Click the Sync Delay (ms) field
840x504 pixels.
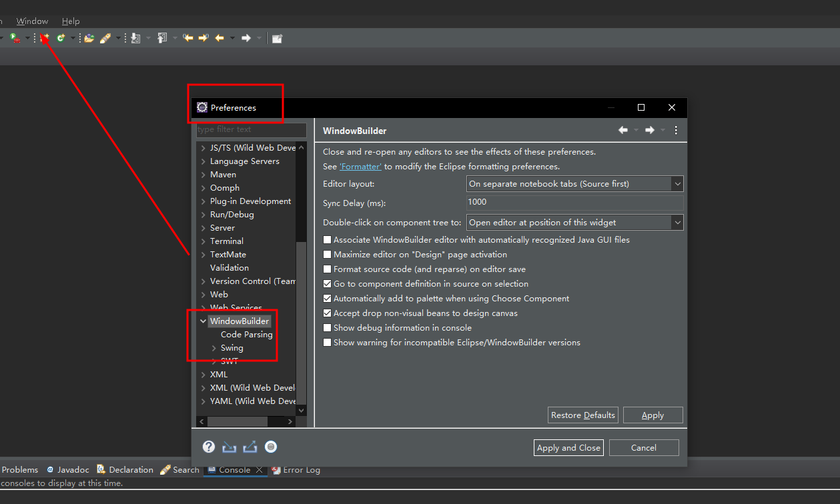tap(575, 202)
